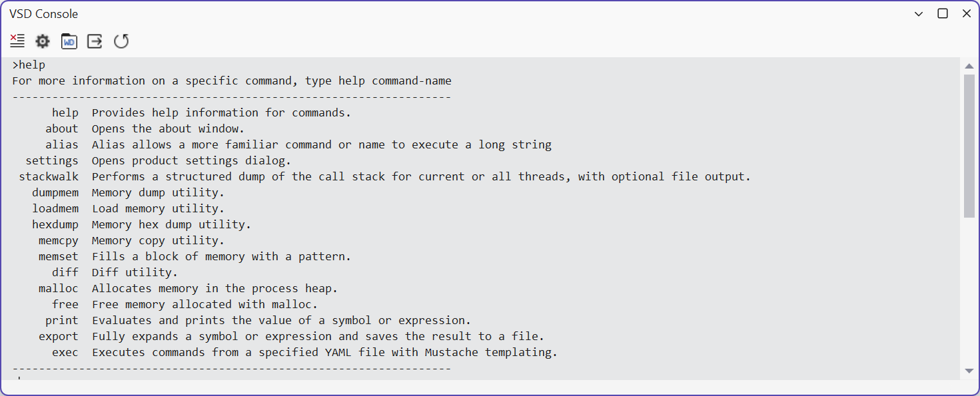Maximize the VSD Console panel
Viewport: 980px width, 396px height.
(943, 13)
